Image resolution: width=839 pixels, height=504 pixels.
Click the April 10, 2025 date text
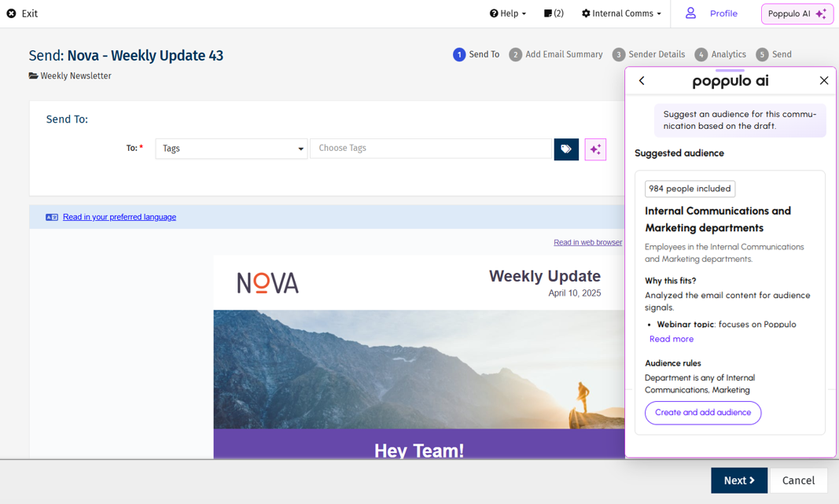574,293
